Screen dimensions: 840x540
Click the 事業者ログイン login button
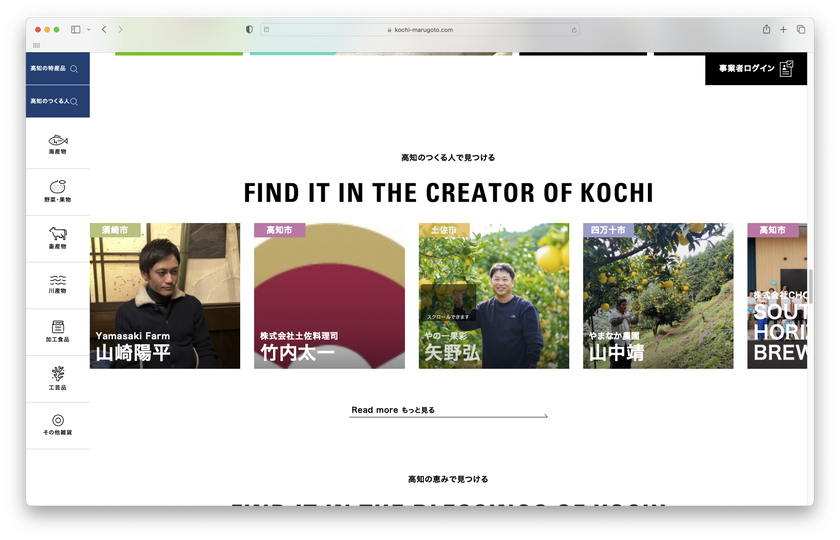click(x=756, y=69)
